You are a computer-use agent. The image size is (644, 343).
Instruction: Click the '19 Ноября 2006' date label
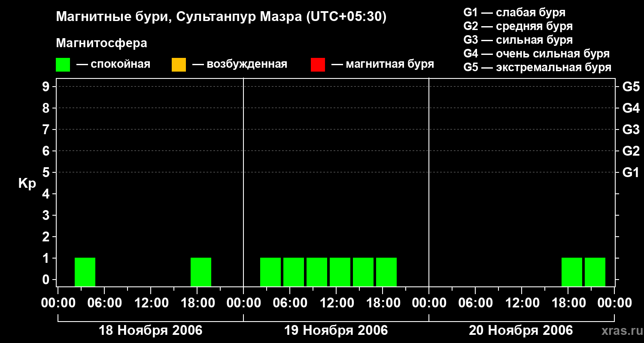pos(336,331)
